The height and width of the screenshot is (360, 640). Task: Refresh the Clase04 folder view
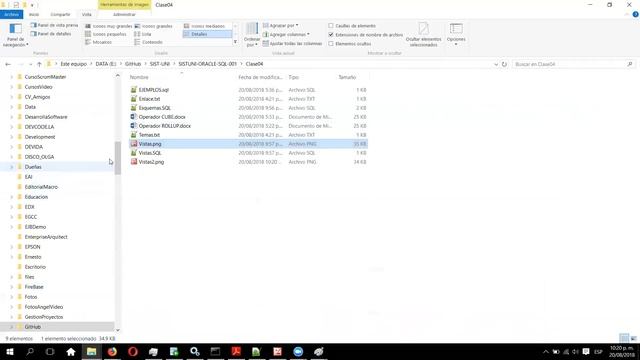point(504,64)
